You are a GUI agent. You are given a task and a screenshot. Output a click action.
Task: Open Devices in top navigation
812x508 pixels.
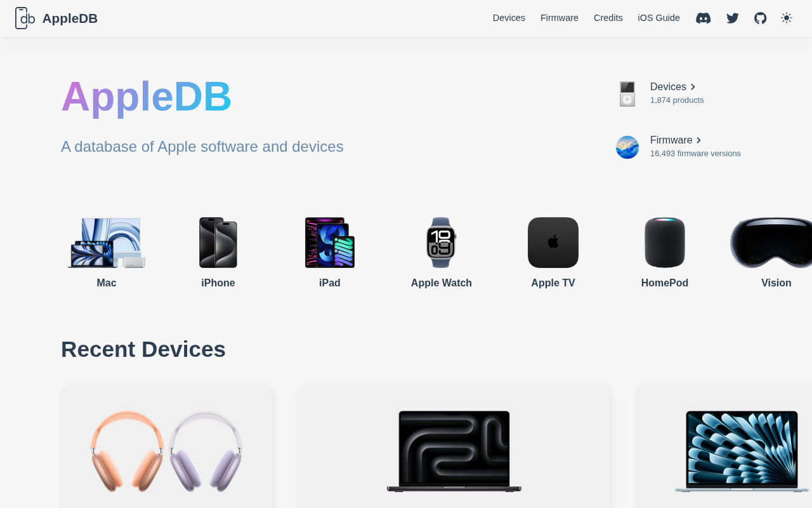509,18
